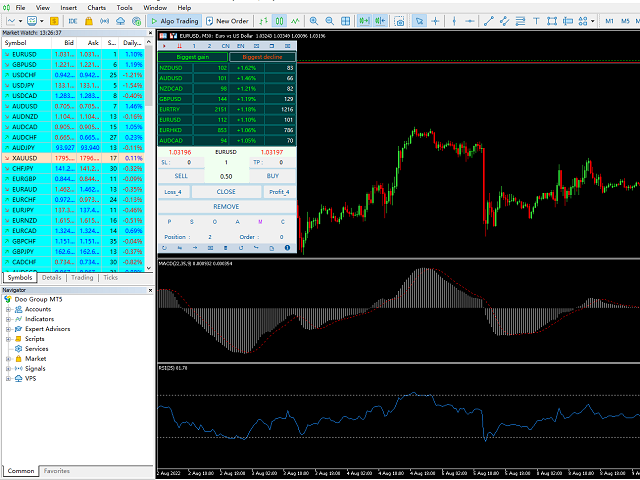
Task: Switch chart to candlestick type
Action: point(280,21)
